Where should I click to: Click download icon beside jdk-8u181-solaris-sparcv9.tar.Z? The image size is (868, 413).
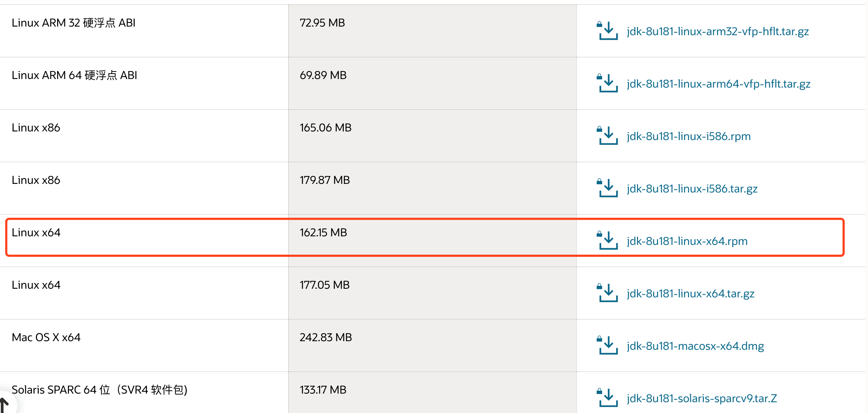pyautogui.click(x=608, y=398)
